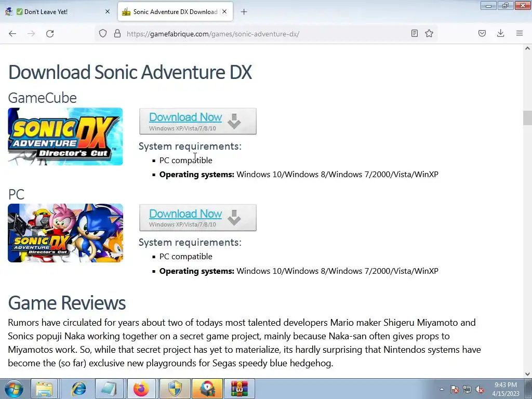Viewport: 532px width, 399px height.
Task: Click Download Now under PC
Action: click(185, 214)
